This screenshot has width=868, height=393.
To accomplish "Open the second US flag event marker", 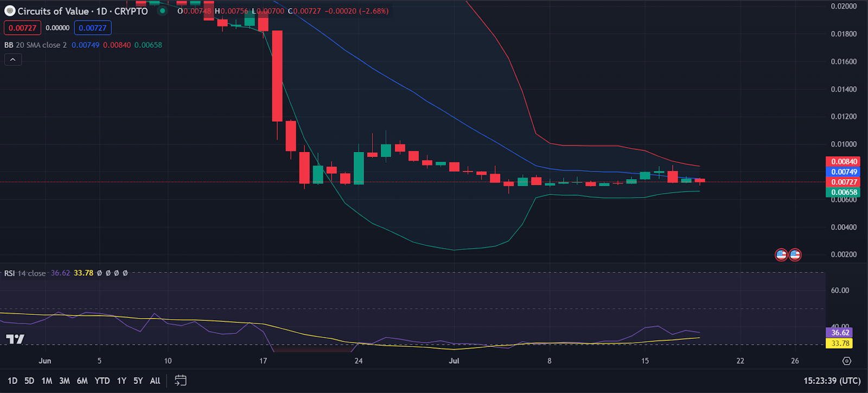I will tap(795, 255).
